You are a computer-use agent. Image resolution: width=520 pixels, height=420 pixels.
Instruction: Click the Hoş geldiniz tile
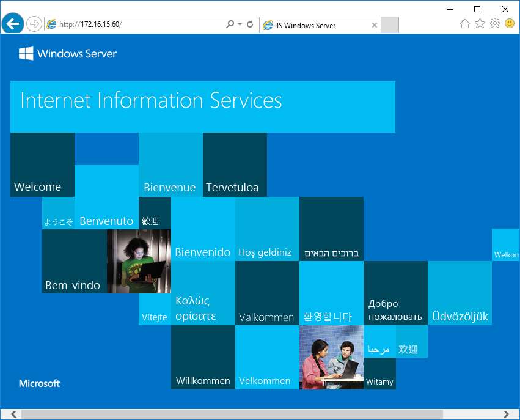tap(267, 229)
